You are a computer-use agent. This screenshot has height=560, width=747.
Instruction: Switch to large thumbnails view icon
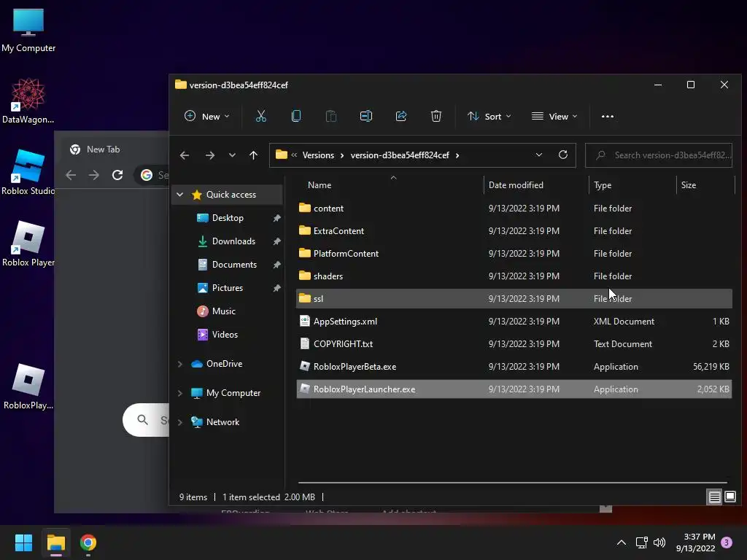(x=729, y=497)
